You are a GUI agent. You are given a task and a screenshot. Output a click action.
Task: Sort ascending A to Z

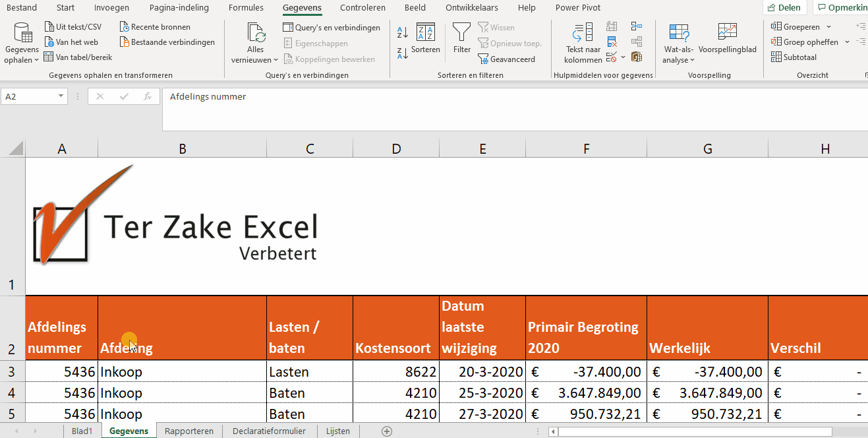403,32
